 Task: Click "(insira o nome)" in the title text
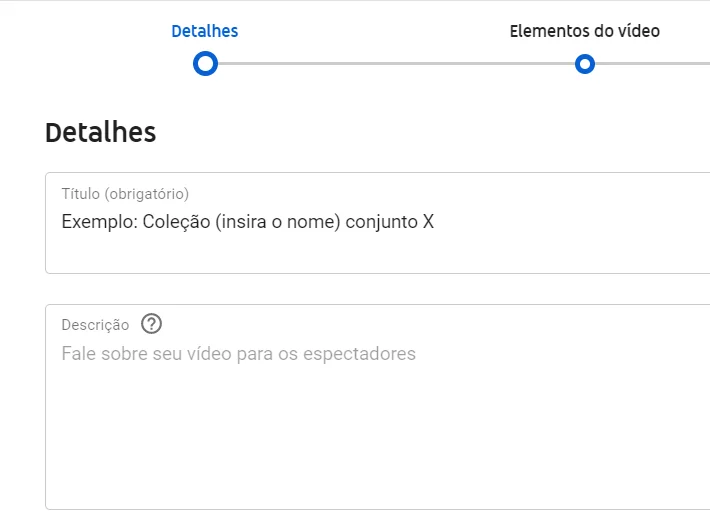[x=278, y=222]
